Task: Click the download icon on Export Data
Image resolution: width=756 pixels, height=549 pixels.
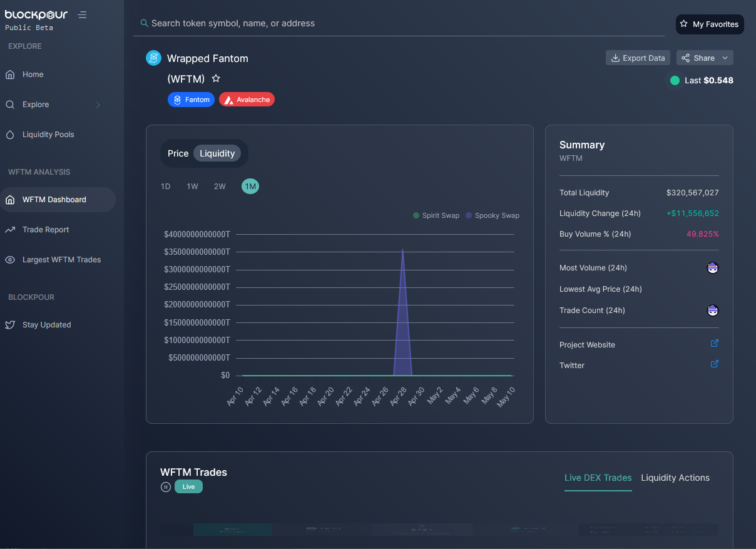Action: point(616,58)
